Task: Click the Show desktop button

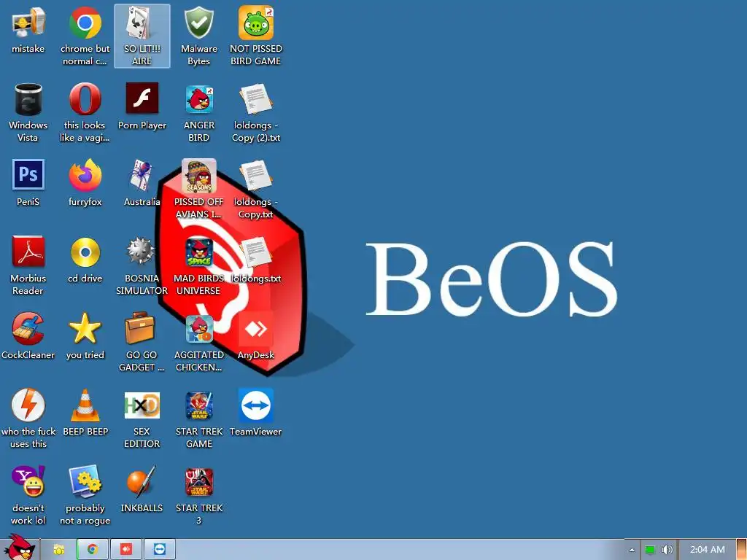Action: click(741, 550)
